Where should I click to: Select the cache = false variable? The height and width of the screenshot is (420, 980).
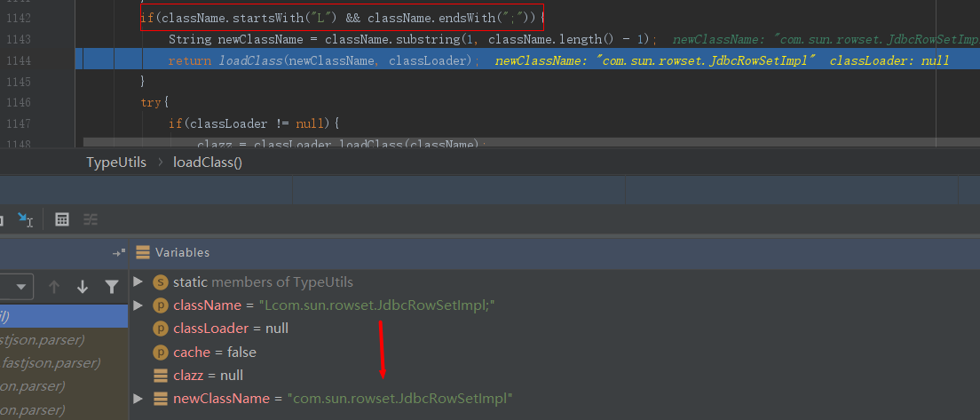tap(215, 353)
